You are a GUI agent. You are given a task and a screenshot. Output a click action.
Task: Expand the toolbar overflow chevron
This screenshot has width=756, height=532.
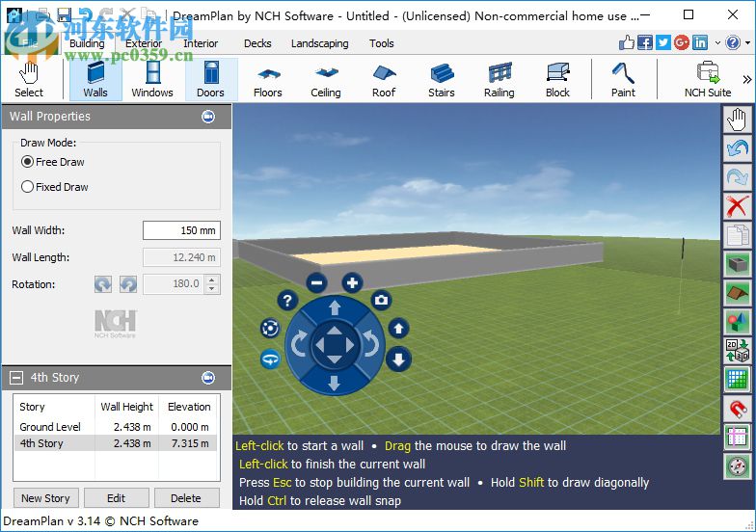(746, 80)
